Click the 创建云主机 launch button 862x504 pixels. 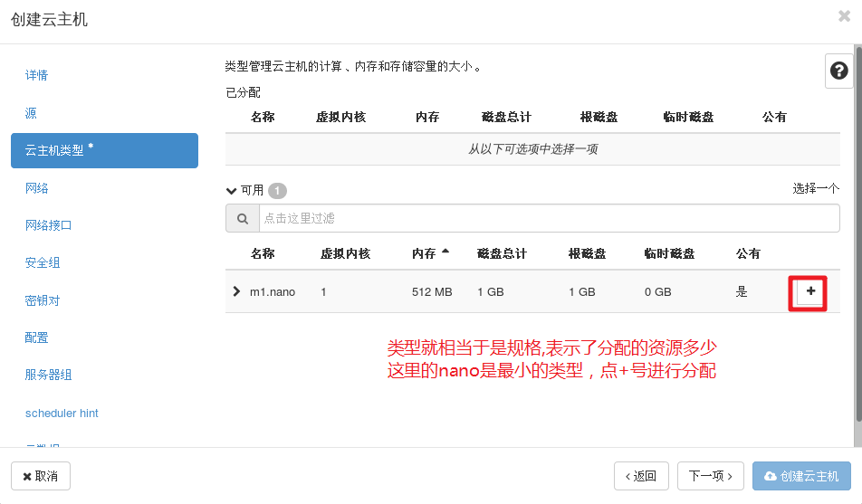(801, 476)
